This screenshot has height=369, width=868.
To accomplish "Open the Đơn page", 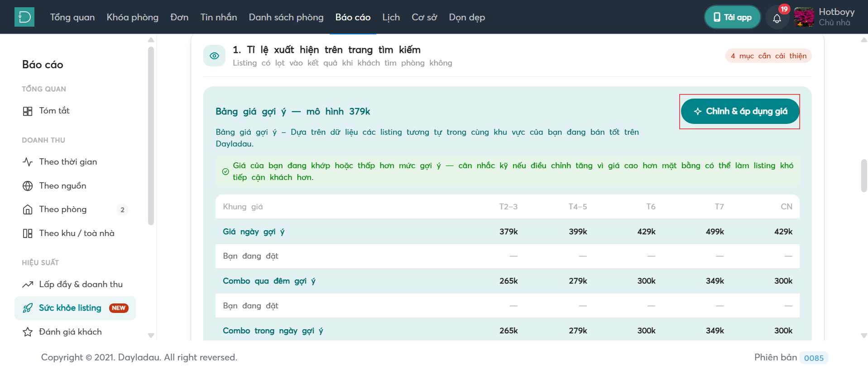I will coord(179,17).
